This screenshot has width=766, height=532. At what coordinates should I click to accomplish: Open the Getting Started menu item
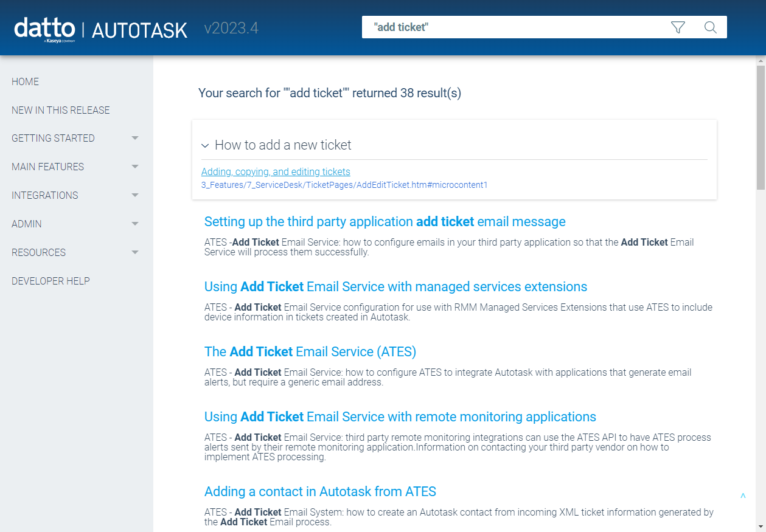53,138
